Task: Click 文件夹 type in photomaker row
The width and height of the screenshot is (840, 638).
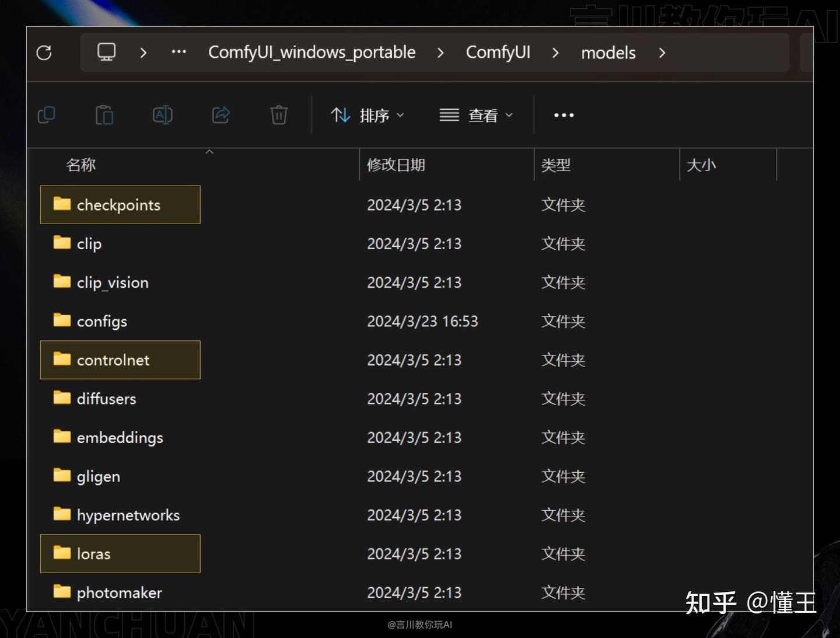Action: [x=563, y=592]
